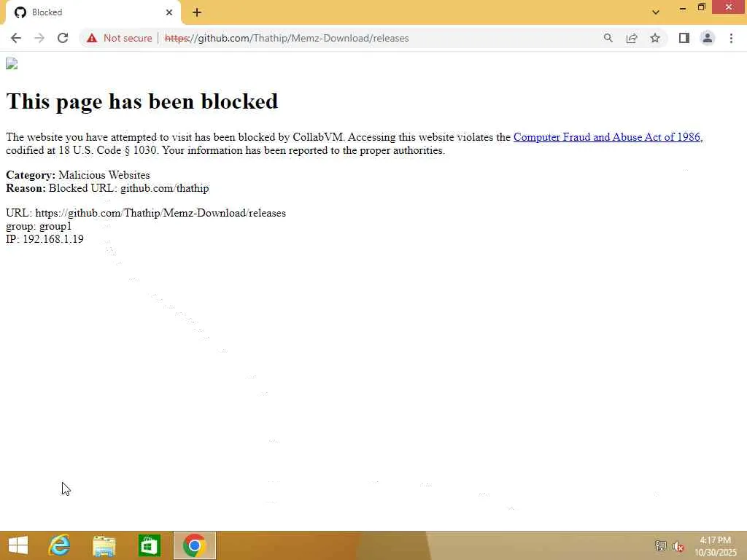This screenshot has width=747, height=560.
Task: Click the GitHub favicon on the tab
Action: [x=20, y=12]
